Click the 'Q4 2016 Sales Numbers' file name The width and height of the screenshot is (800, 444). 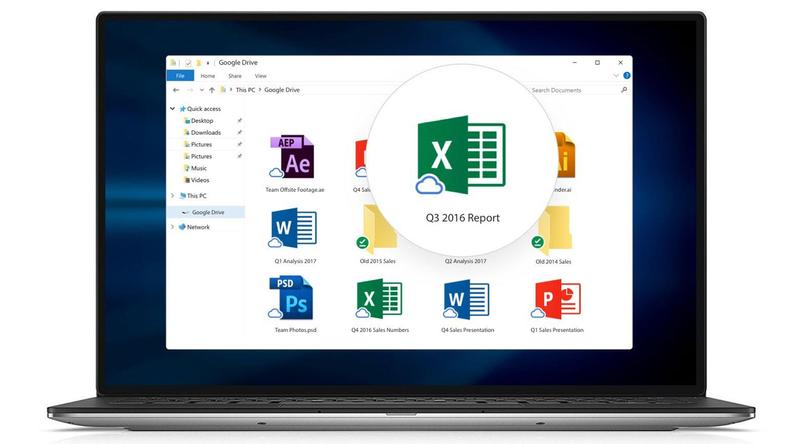tap(380, 330)
